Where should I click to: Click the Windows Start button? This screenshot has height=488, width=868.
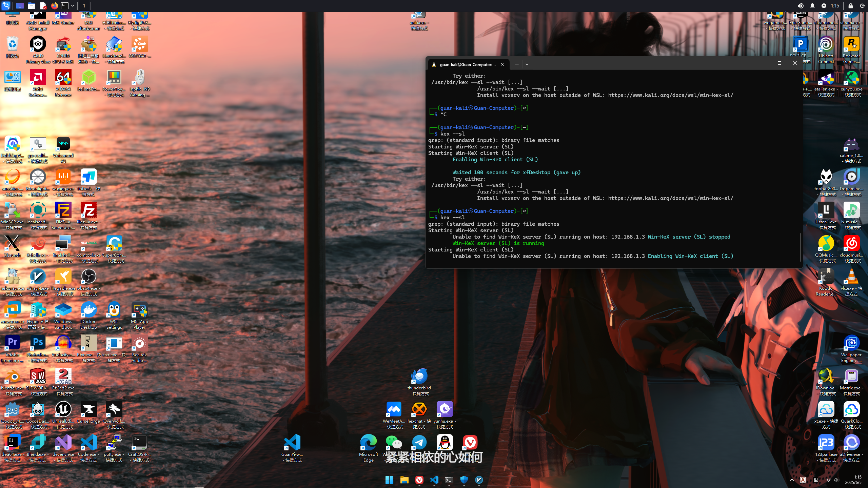(389, 480)
